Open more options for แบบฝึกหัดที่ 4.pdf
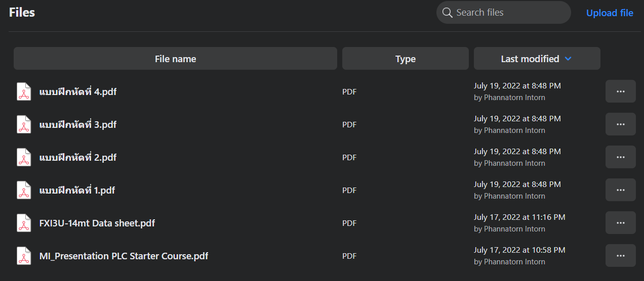The width and height of the screenshot is (644, 281). 620,91
